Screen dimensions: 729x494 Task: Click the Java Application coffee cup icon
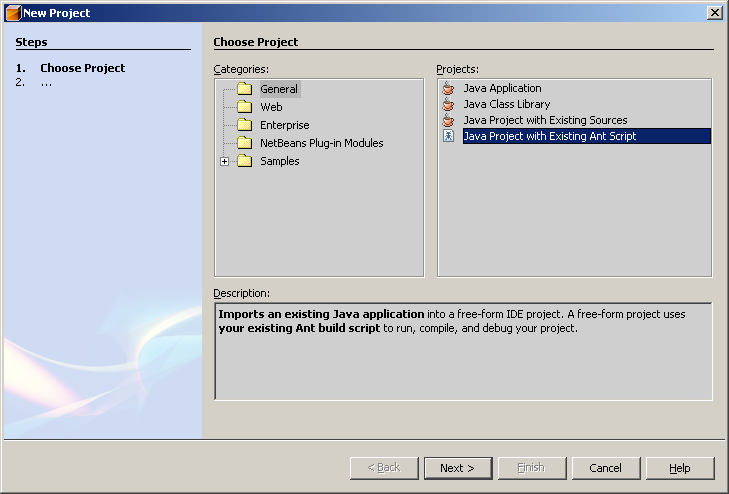click(448, 88)
